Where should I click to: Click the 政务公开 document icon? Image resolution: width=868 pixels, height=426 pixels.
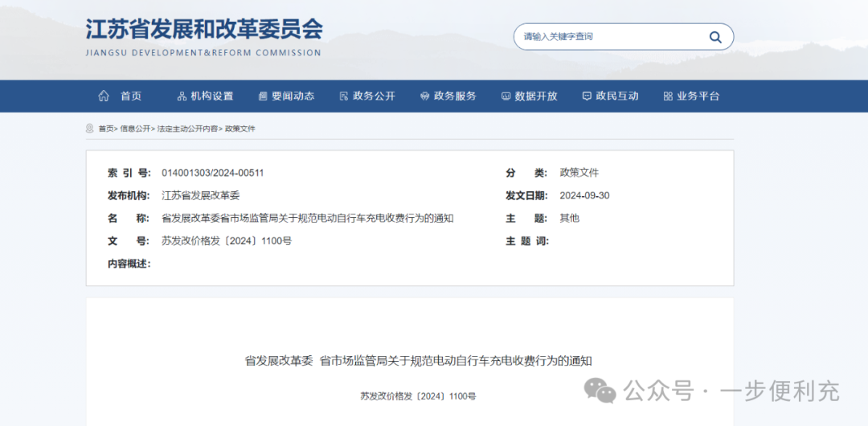[x=344, y=96]
